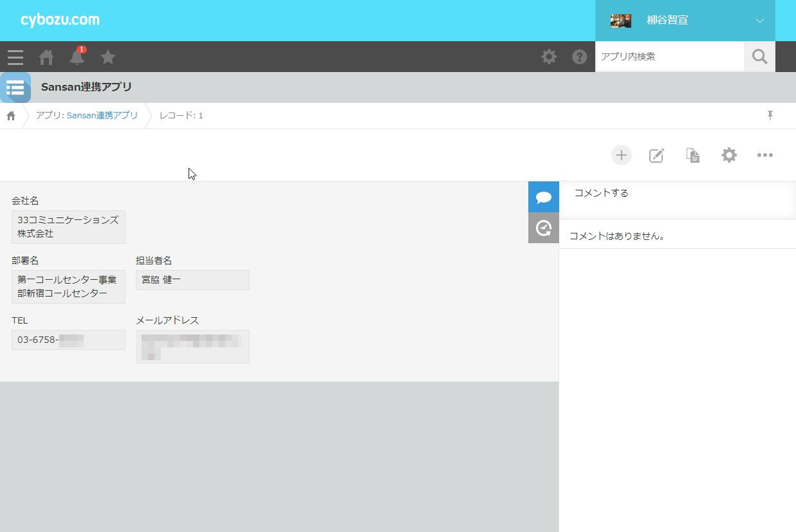Click the user avatar thumbnail
This screenshot has width=796, height=532.
pos(621,21)
